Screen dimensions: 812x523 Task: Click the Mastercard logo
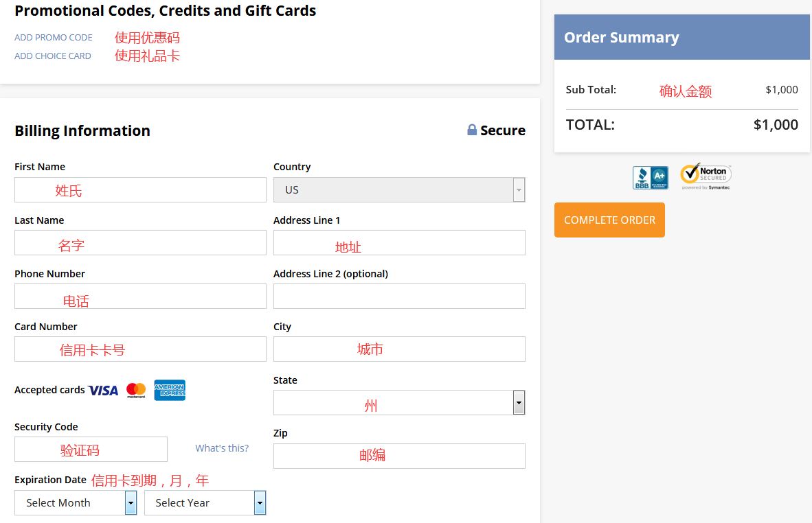[136, 391]
